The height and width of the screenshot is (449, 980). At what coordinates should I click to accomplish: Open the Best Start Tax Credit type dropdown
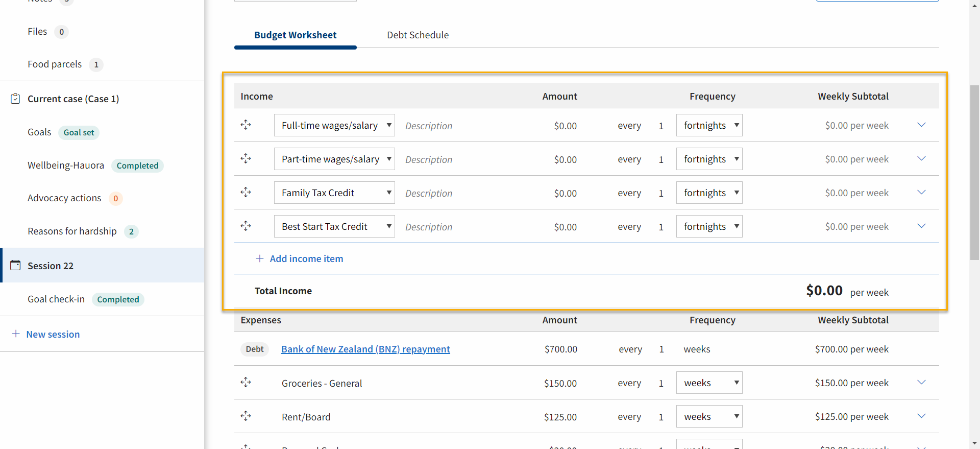click(x=334, y=226)
